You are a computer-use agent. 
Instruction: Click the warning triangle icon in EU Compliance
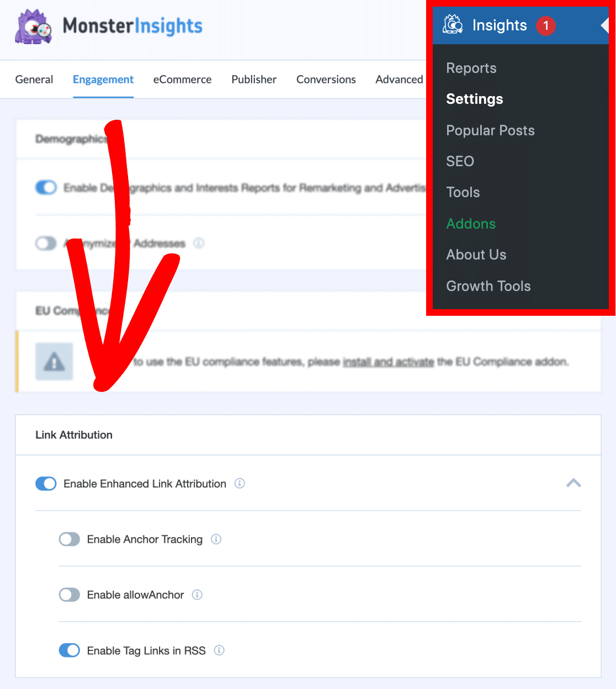pyautogui.click(x=54, y=362)
